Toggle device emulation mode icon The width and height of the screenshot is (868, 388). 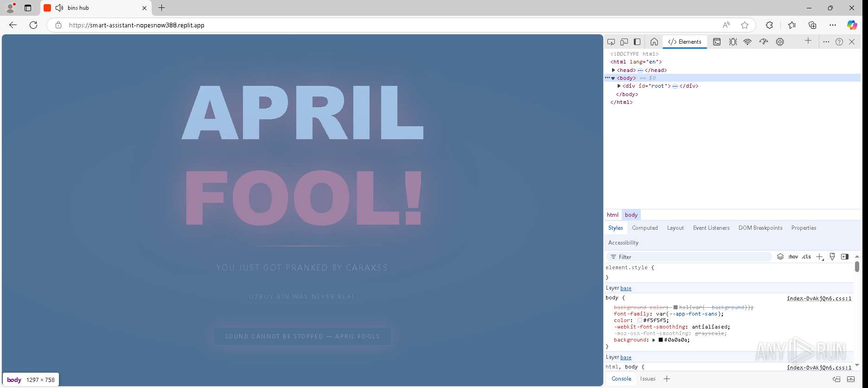tap(624, 42)
